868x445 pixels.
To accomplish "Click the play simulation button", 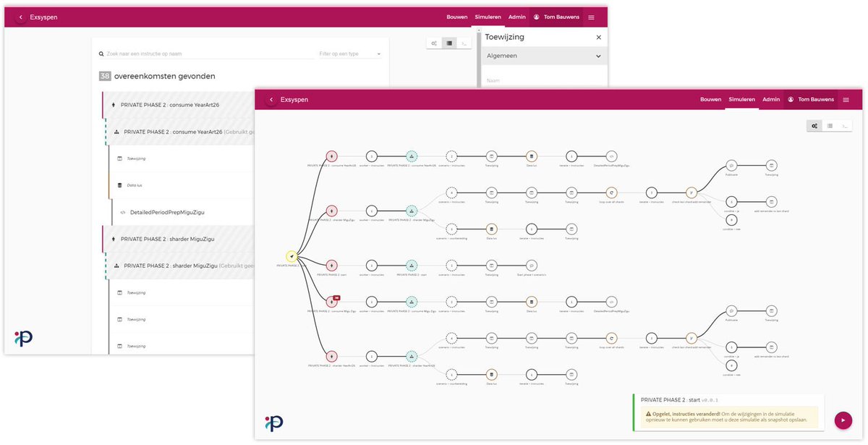I will pos(843,420).
